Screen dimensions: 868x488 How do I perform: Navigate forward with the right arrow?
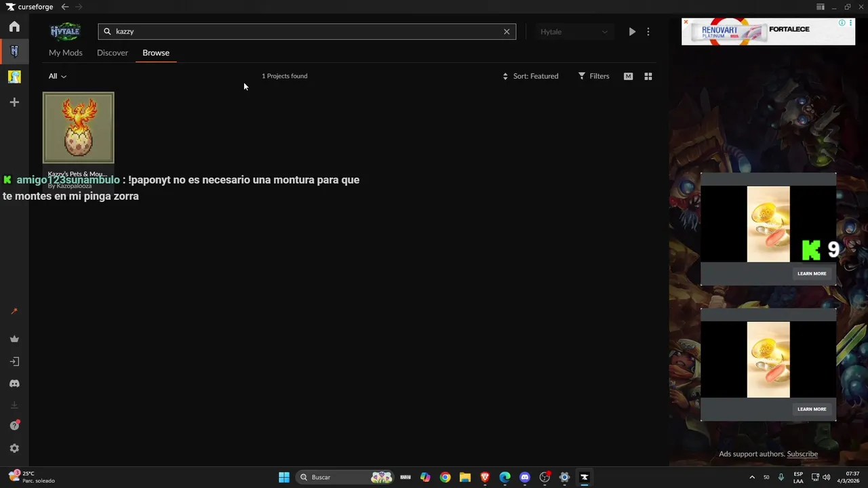coord(79,7)
